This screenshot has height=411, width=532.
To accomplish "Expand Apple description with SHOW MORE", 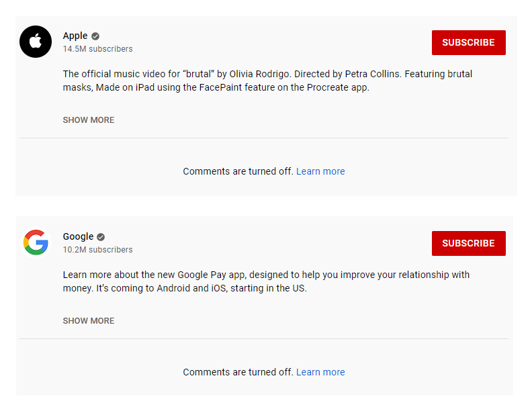I will point(89,120).
